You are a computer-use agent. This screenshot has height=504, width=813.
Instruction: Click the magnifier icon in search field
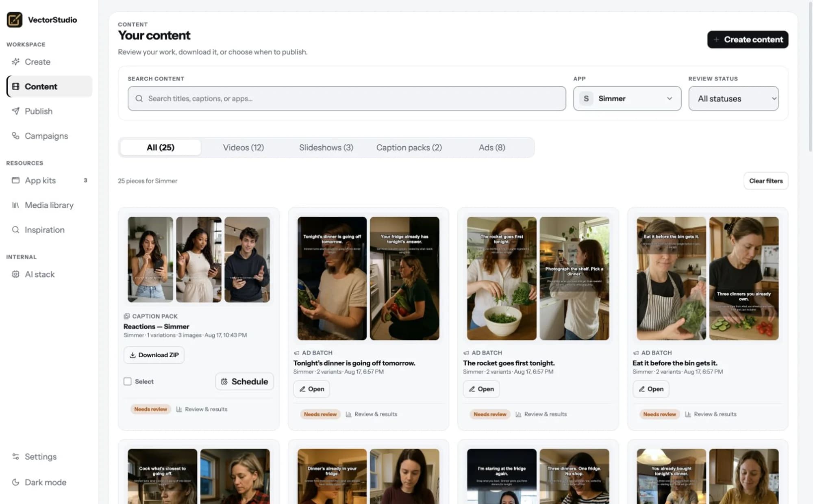(139, 98)
